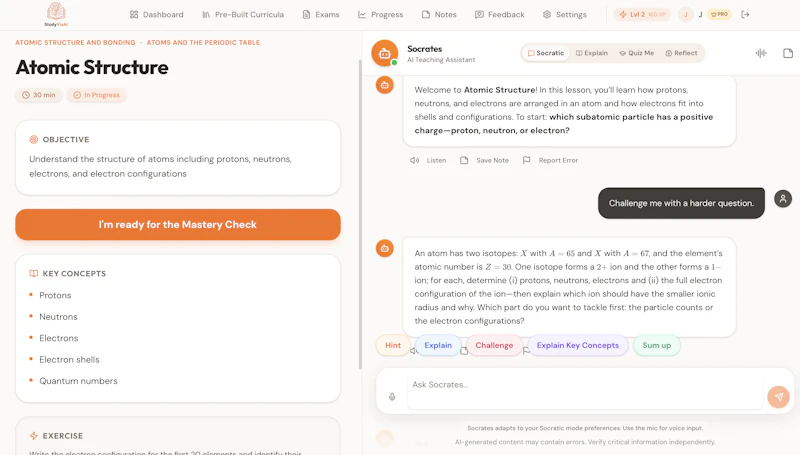Click the Challenge suggestion chip
800x455 pixels.
pyautogui.click(x=494, y=345)
